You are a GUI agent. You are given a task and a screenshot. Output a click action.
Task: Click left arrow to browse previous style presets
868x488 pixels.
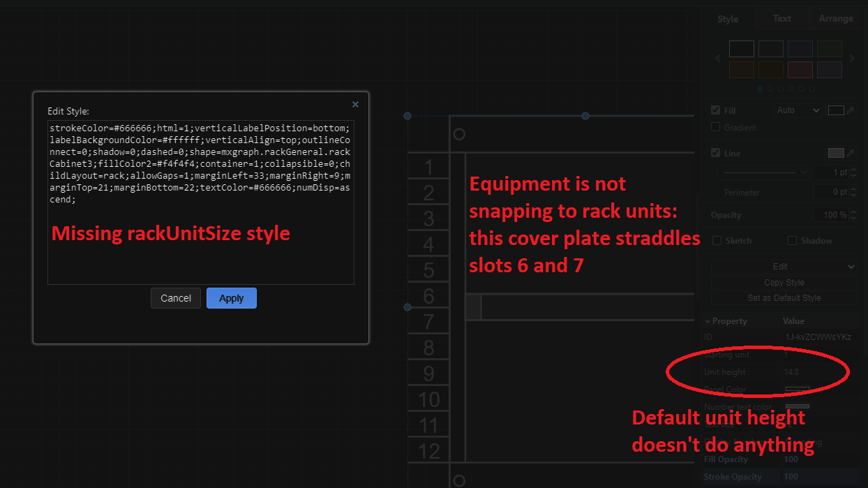point(718,58)
